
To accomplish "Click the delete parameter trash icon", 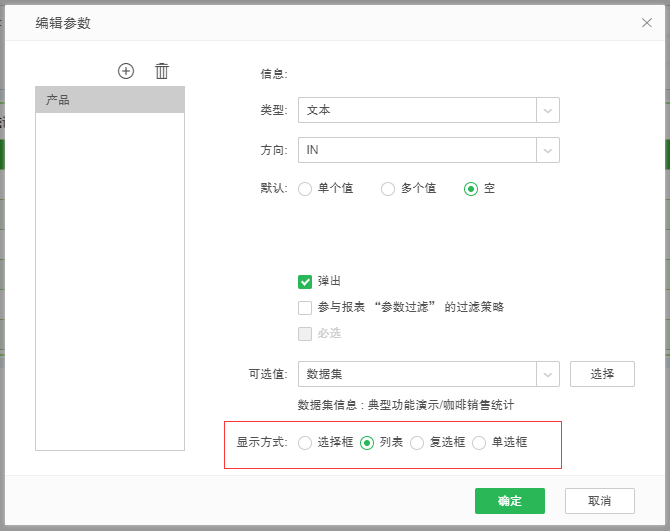I will [x=162, y=71].
